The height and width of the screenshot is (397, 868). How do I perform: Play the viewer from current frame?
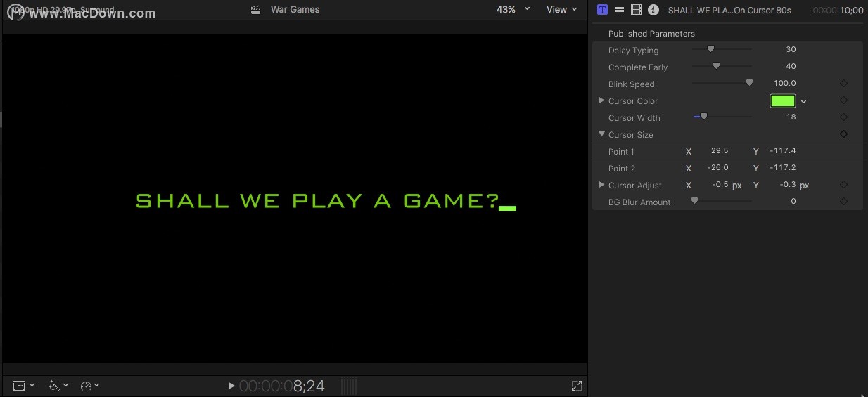(x=231, y=386)
